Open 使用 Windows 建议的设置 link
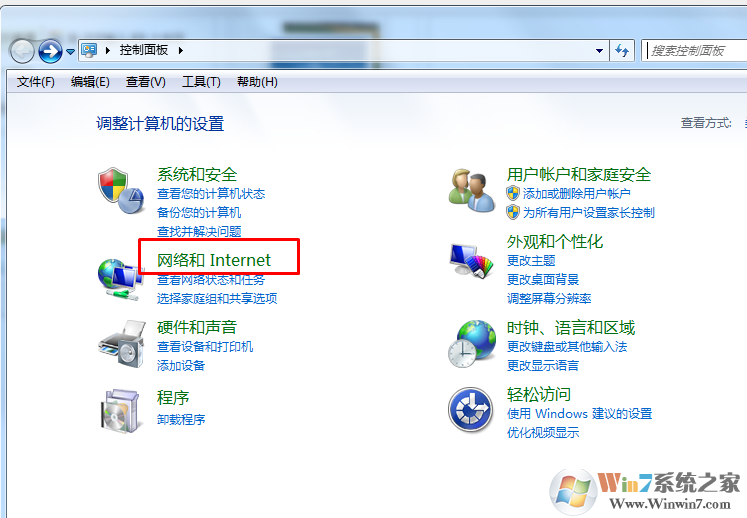The width and height of the screenshot is (747, 518). (579, 414)
